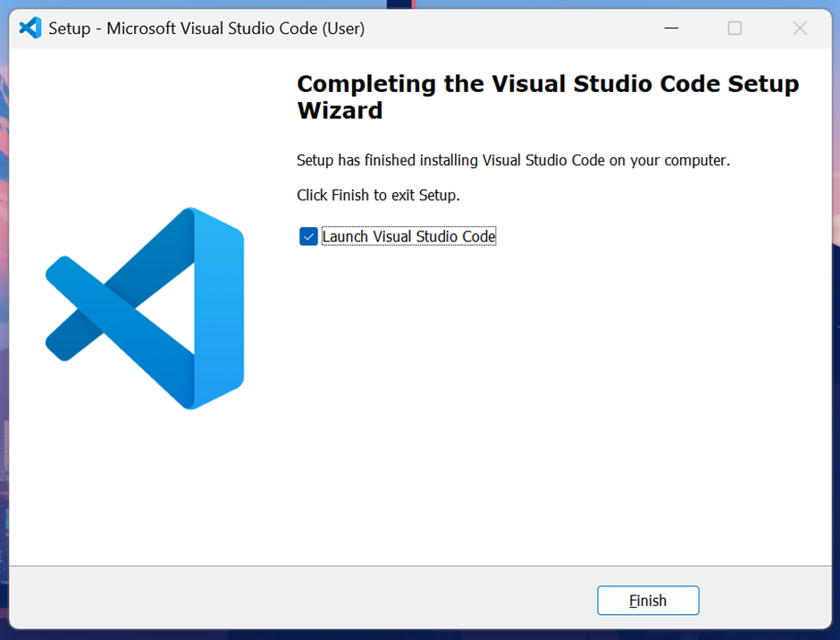Image resolution: width=840 pixels, height=640 pixels.
Task: Click the empty white area below the checkbox
Action: (x=557, y=402)
